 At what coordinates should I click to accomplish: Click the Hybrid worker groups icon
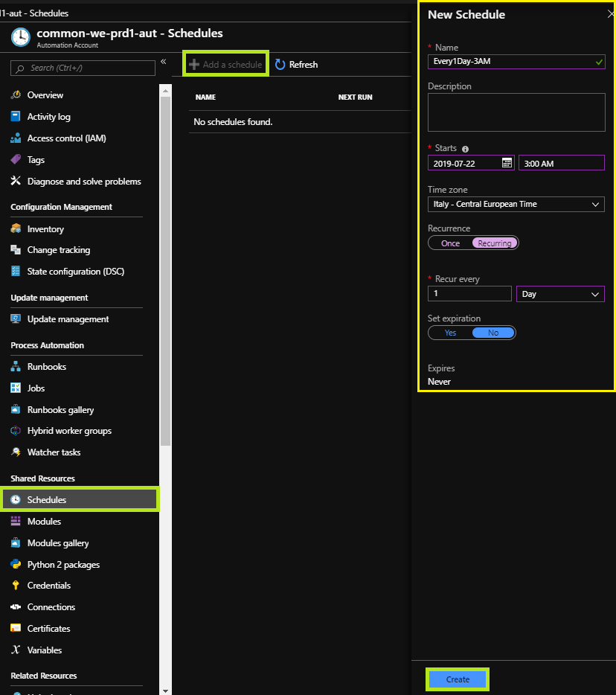click(16, 431)
